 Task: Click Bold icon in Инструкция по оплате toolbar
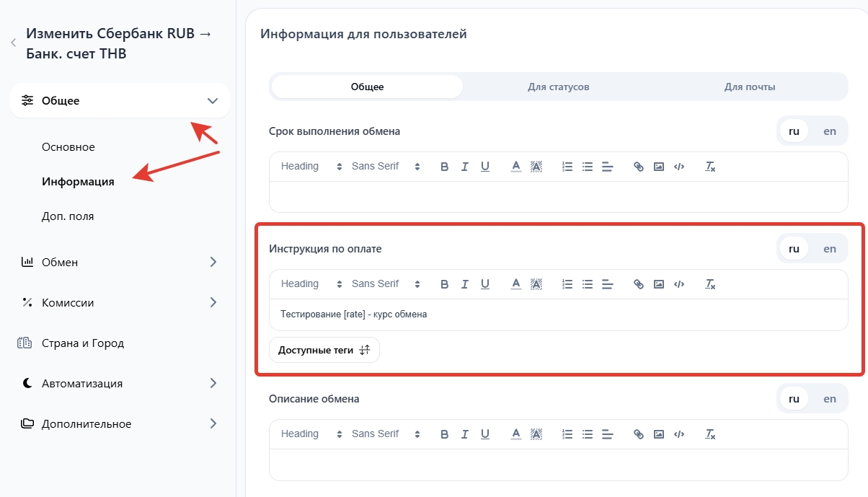coord(444,284)
